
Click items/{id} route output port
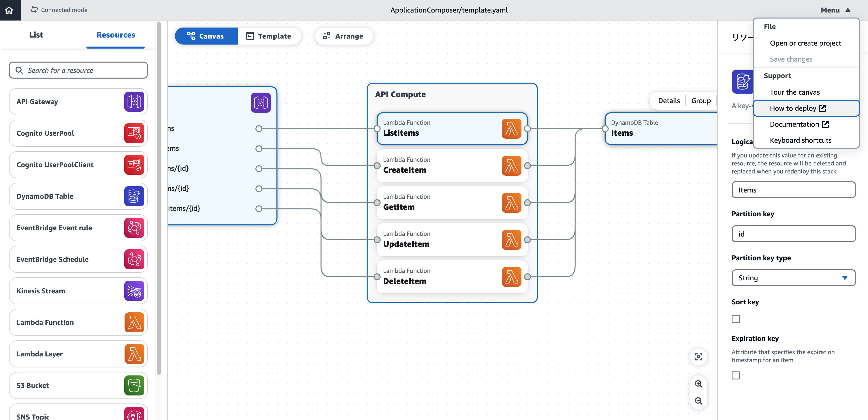(259, 209)
